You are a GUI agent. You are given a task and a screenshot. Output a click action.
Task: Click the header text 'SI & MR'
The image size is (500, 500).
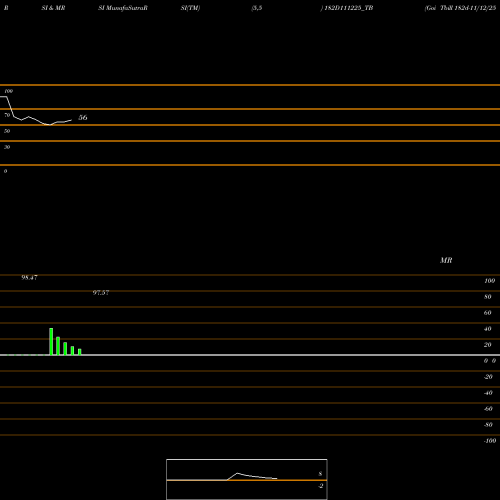[x=53, y=8]
